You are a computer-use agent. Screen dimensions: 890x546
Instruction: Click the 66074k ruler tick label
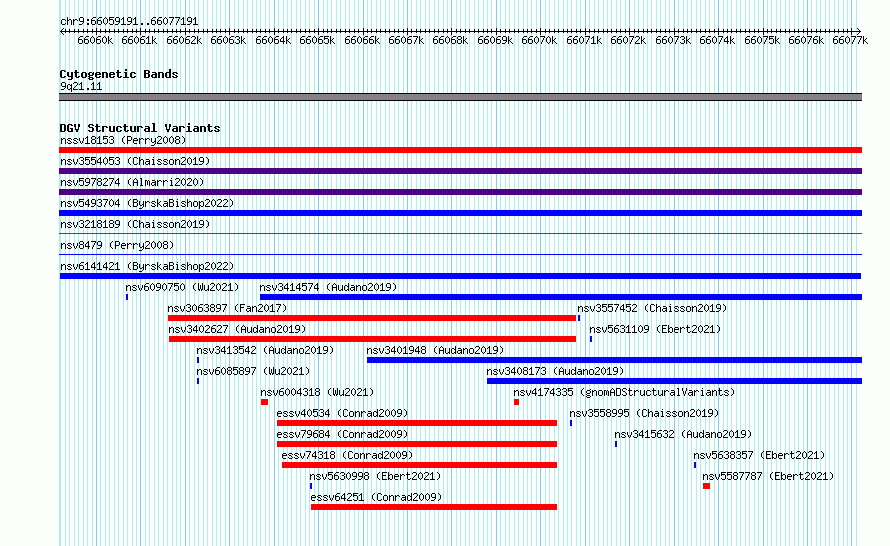[x=717, y=40]
